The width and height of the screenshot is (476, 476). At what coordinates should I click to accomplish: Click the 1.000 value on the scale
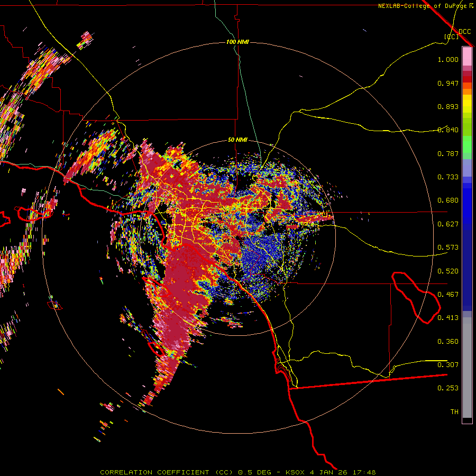(448, 59)
